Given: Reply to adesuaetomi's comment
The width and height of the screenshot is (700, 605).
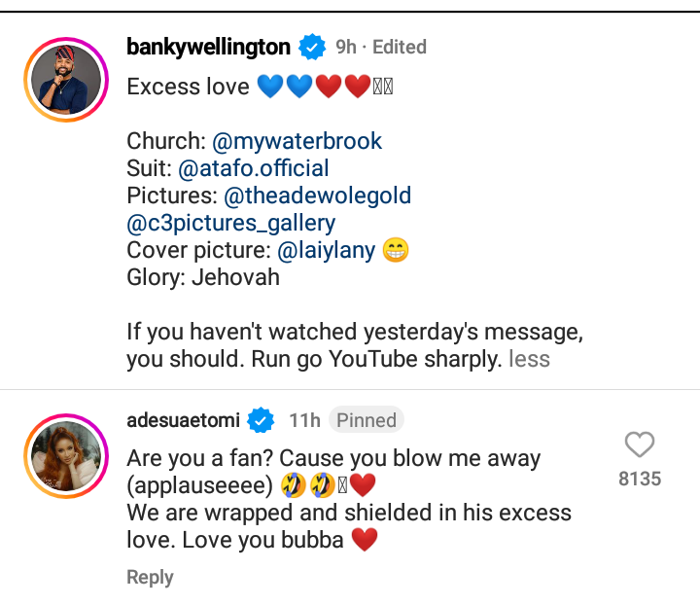Looking at the screenshot, I should tap(150, 578).
